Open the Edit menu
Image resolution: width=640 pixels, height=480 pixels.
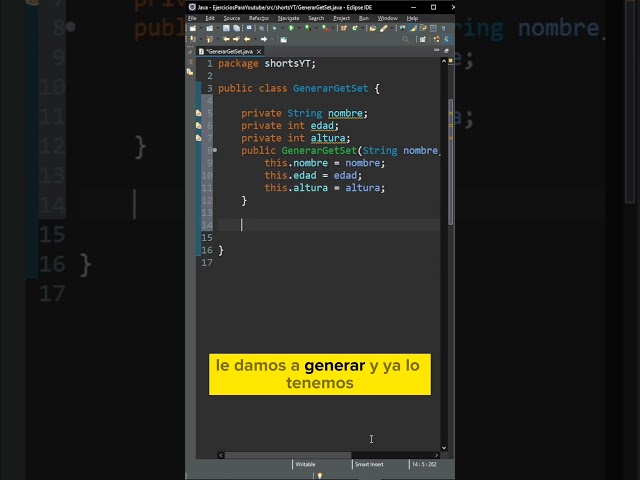[210, 18]
